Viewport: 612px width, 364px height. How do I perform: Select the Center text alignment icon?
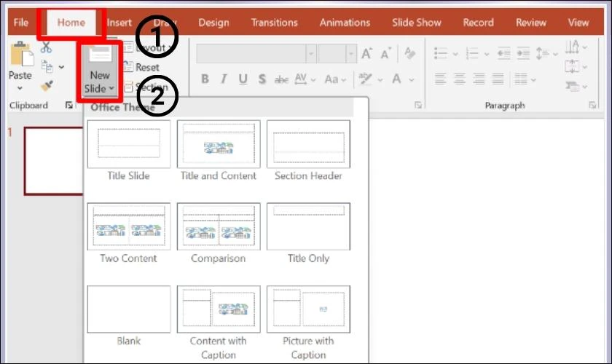pos(460,79)
